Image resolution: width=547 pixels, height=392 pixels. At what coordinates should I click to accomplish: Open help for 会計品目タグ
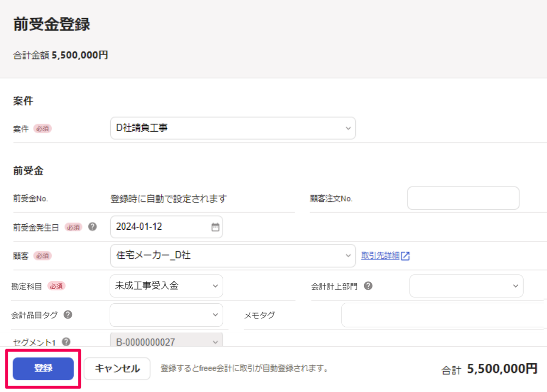[68, 314]
